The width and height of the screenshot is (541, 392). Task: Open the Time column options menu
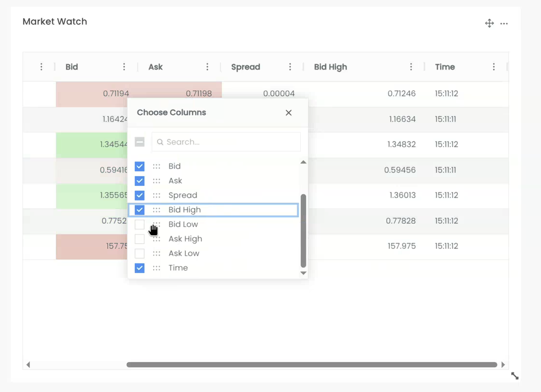pyautogui.click(x=494, y=67)
